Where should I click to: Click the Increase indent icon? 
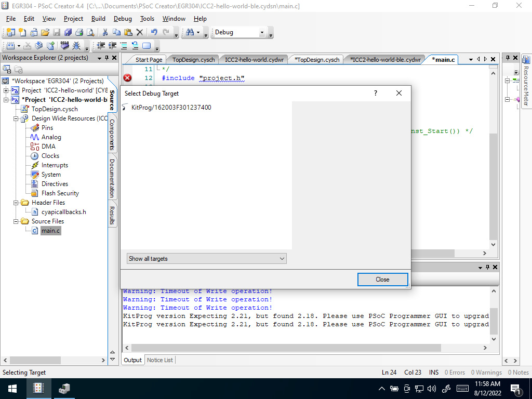tap(112, 46)
